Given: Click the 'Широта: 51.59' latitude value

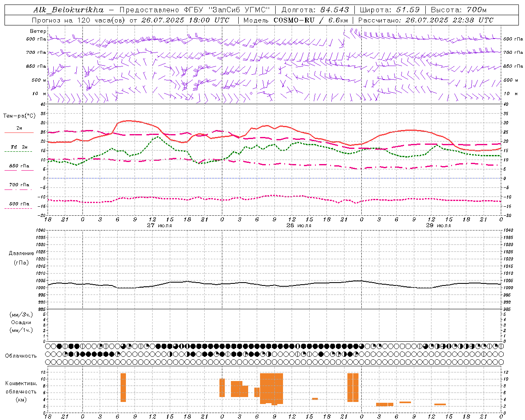Looking at the screenshot, I should point(390,10).
